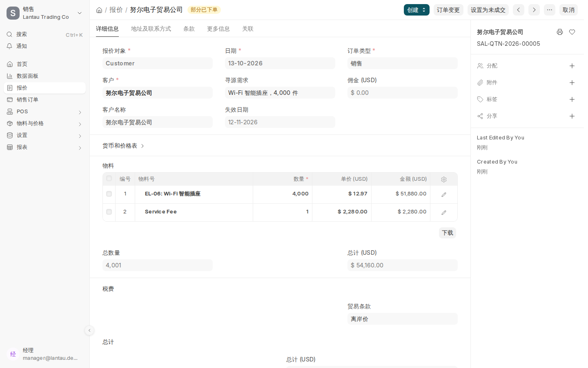
Task: Open the 创建 dropdown button
Action: click(x=416, y=10)
